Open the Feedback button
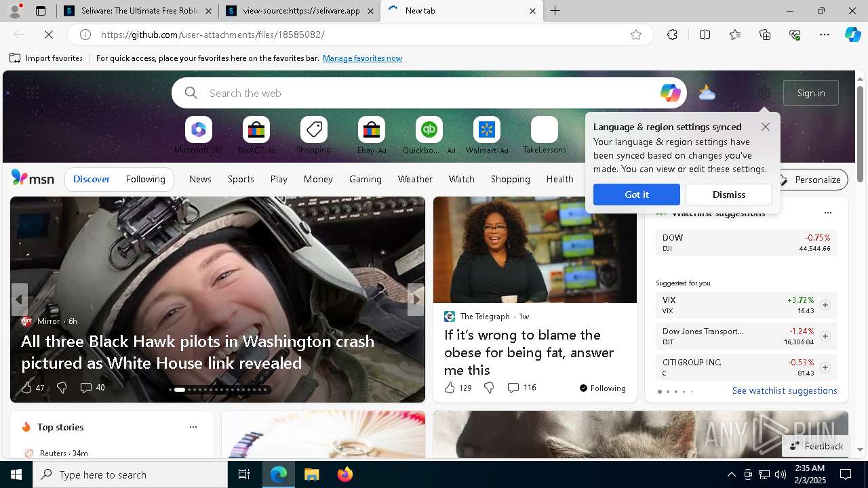The image size is (868, 488). (816, 446)
